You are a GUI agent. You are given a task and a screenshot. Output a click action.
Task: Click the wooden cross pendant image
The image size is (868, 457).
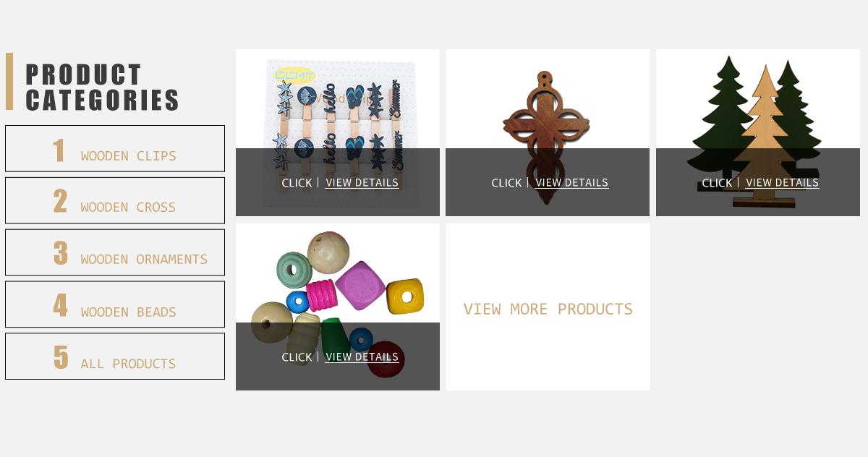(548, 99)
